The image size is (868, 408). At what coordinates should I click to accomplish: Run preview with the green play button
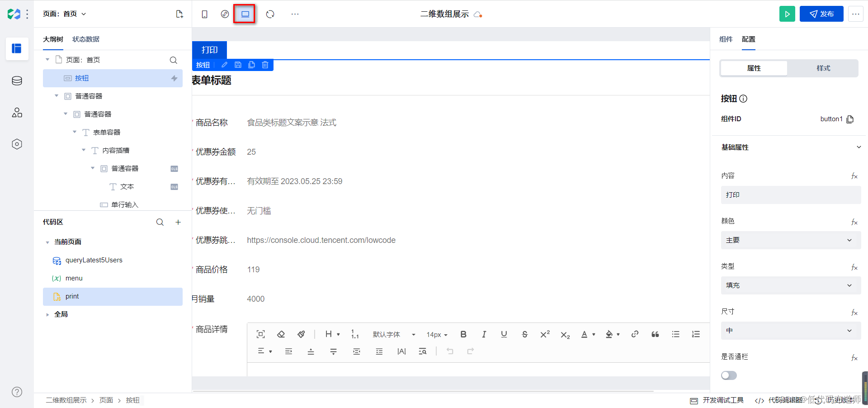pos(787,14)
